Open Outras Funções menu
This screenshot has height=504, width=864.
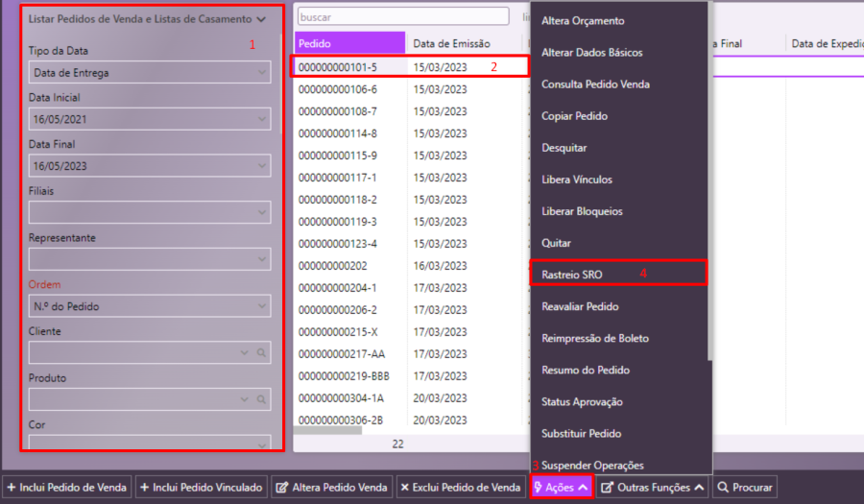[652, 488]
